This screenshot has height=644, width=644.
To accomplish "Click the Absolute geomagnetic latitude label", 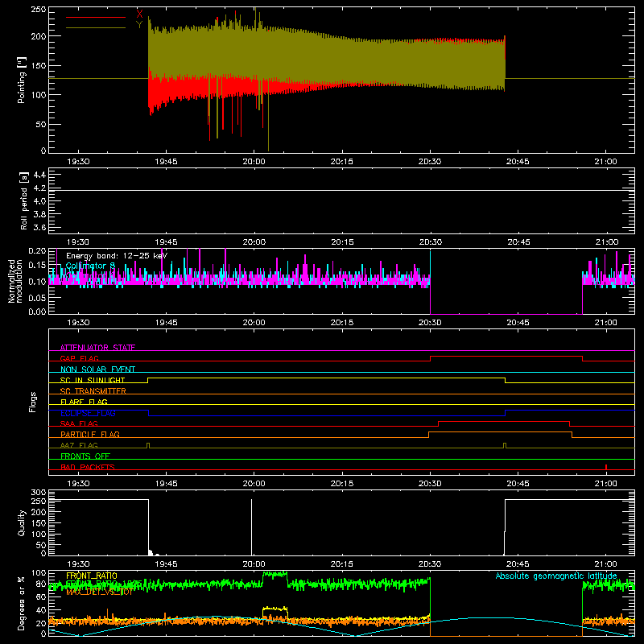I will coord(556,576).
